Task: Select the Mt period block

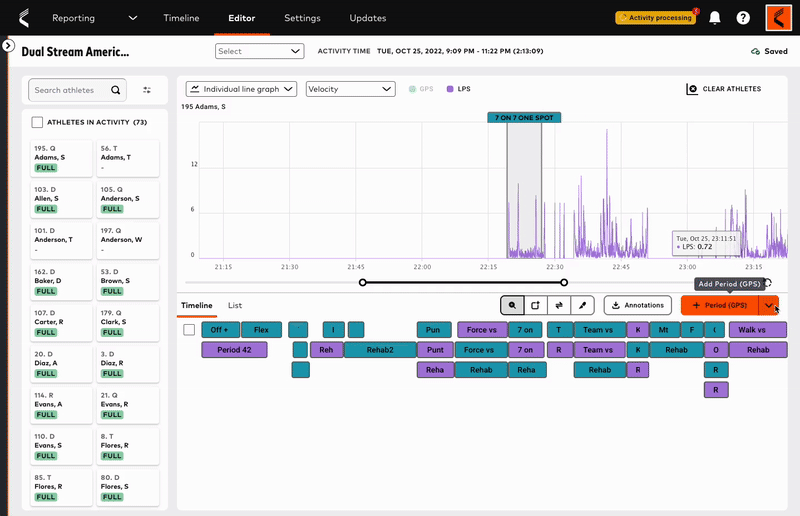Action: [663, 330]
